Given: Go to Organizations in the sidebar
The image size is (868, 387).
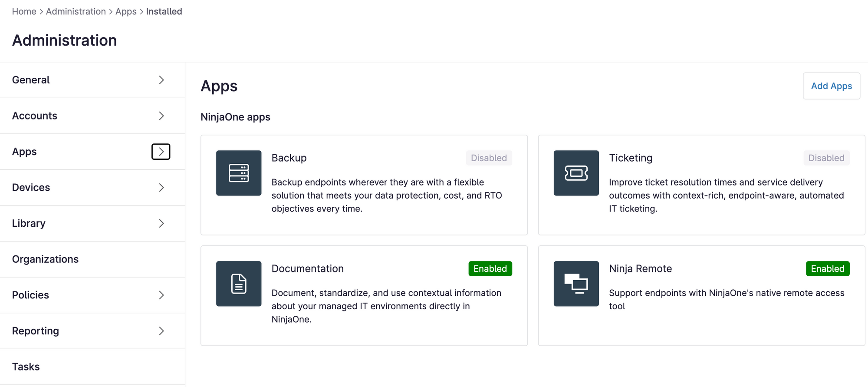Looking at the screenshot, I should [x=92, y=259].
